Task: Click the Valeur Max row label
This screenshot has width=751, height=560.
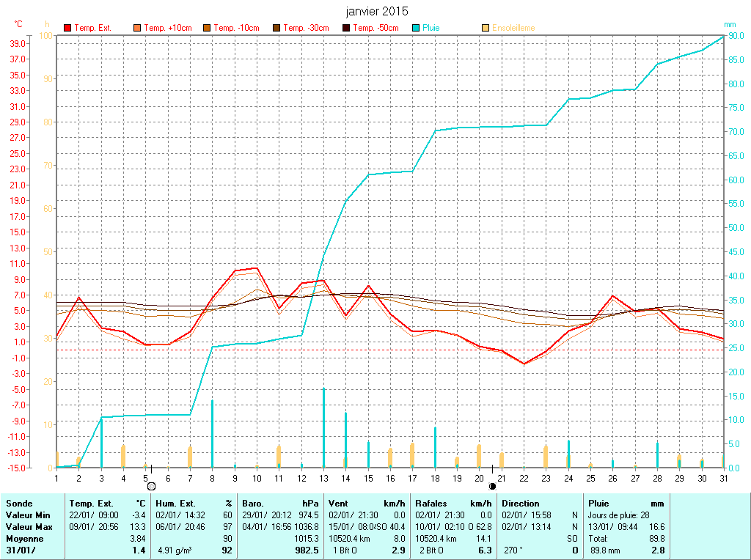Action: coord(29,527)
